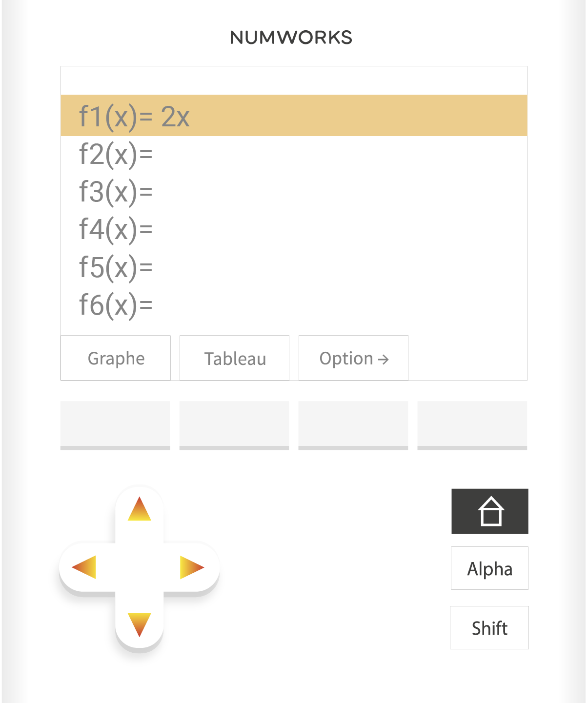
Task: Tap the up arrow on the directional pad
Action: coord(140,509)
